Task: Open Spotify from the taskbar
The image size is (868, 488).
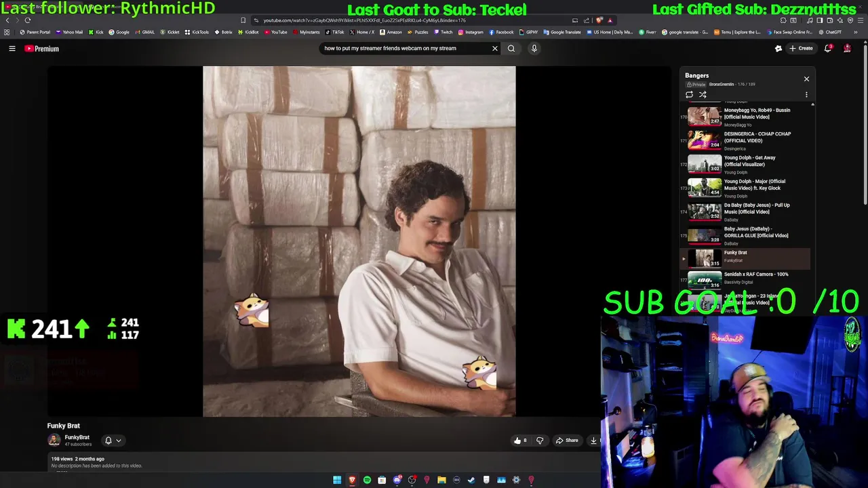Action: click(367, 480)
